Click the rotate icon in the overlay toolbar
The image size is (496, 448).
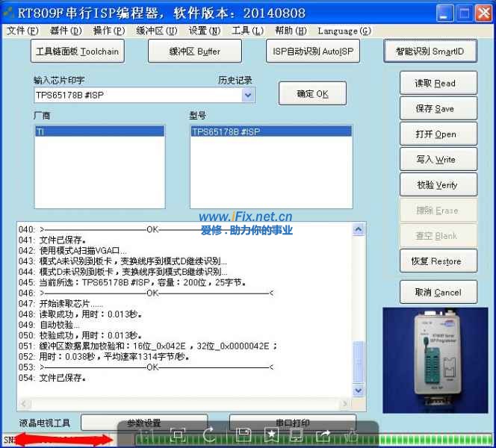(x=209, y=434)
